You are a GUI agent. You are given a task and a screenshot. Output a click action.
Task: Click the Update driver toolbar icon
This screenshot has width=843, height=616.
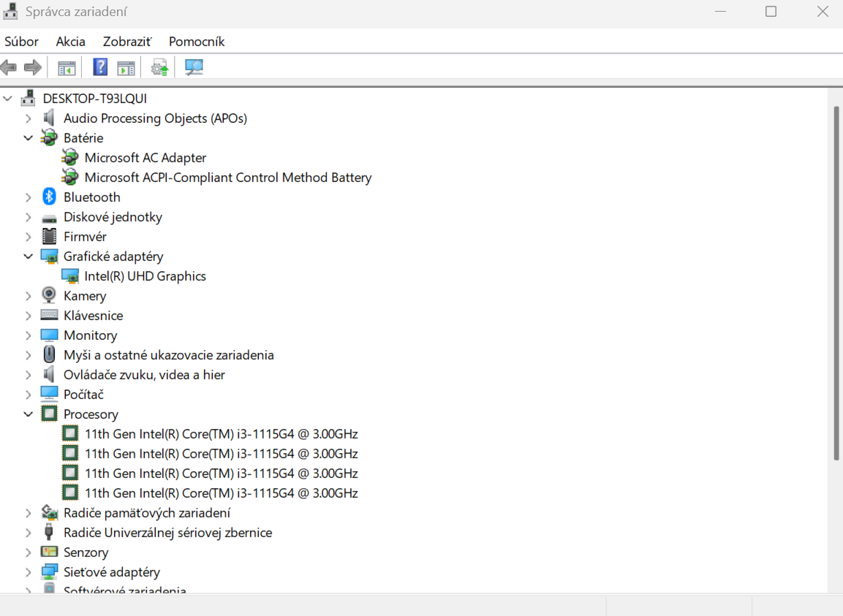point(160,67)
